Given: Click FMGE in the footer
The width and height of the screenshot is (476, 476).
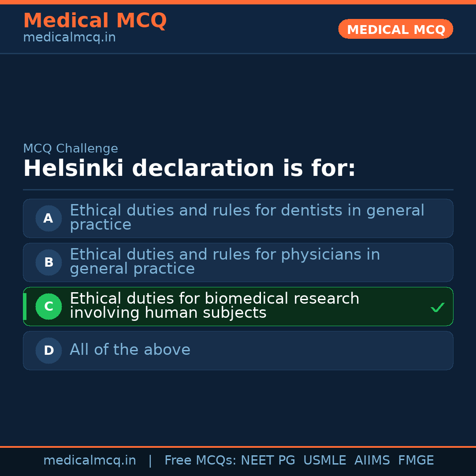Looking at the screenshot, I should tap(416, 461).
